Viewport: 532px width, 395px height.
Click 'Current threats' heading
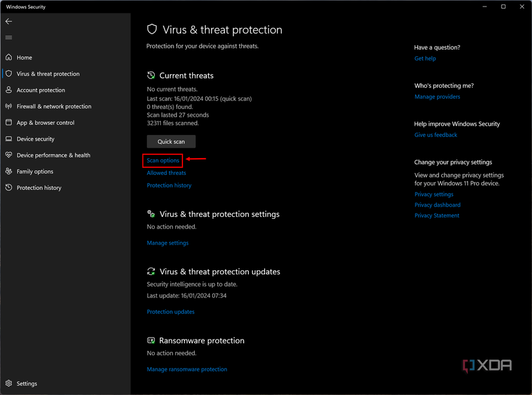click(x=186, y=76)
